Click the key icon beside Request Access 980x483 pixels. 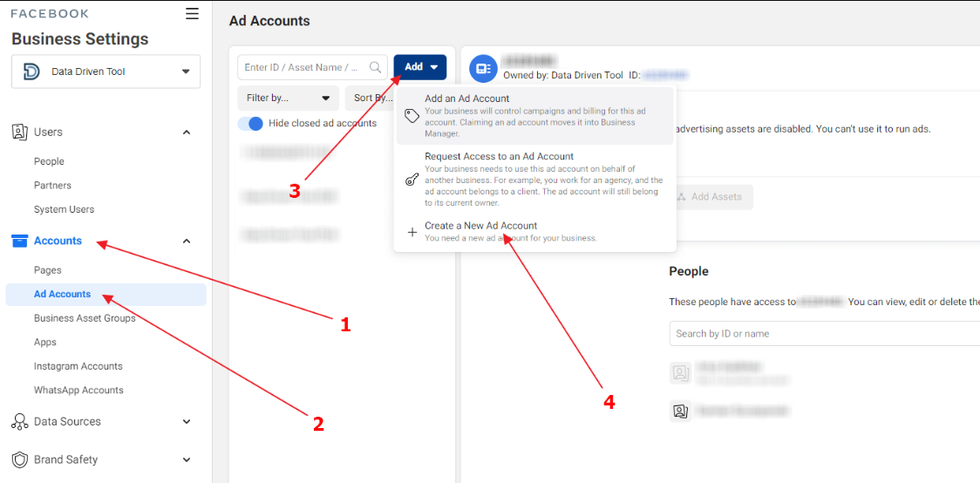412,180
